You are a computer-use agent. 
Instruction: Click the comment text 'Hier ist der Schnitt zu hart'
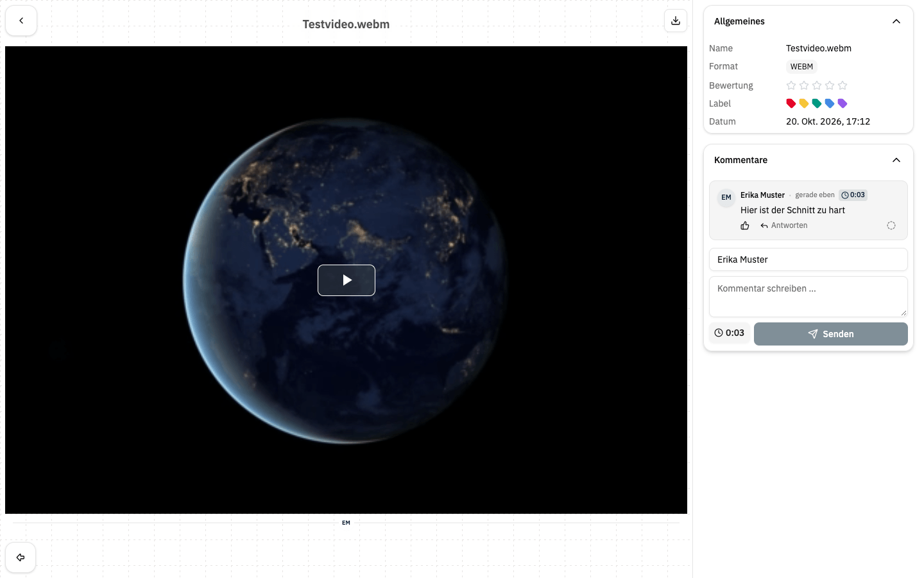point(792,210)
